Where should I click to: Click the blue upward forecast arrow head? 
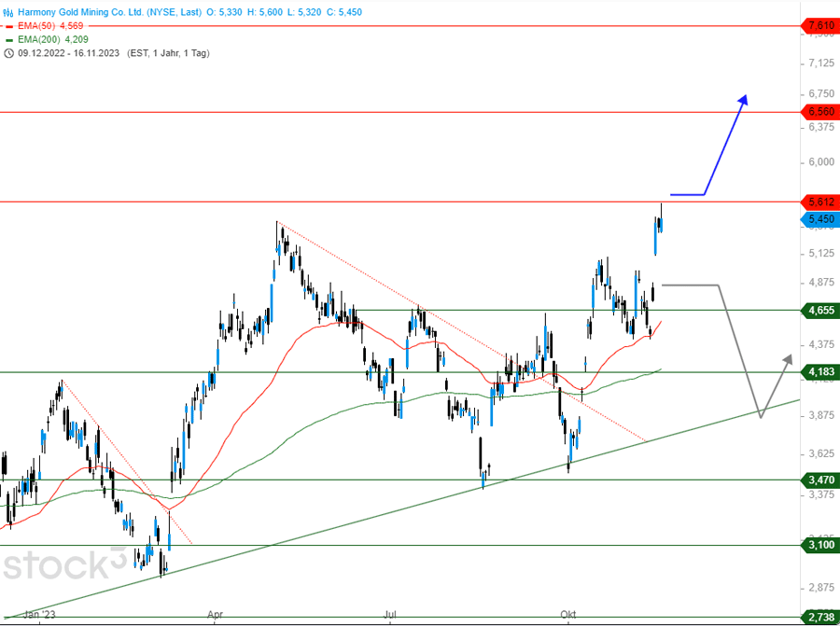click(x=743, y=98)
